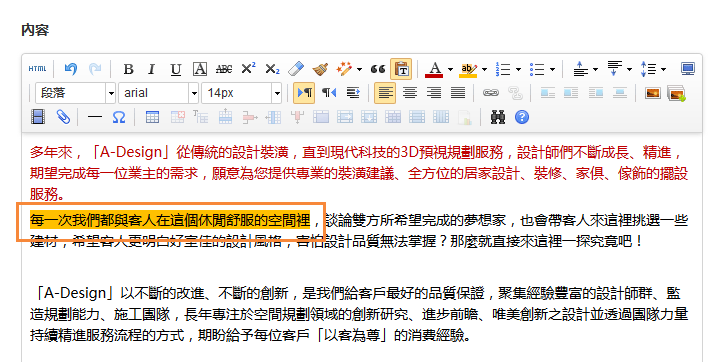Delete the table
721x362 pixels.
pos(177,117)
